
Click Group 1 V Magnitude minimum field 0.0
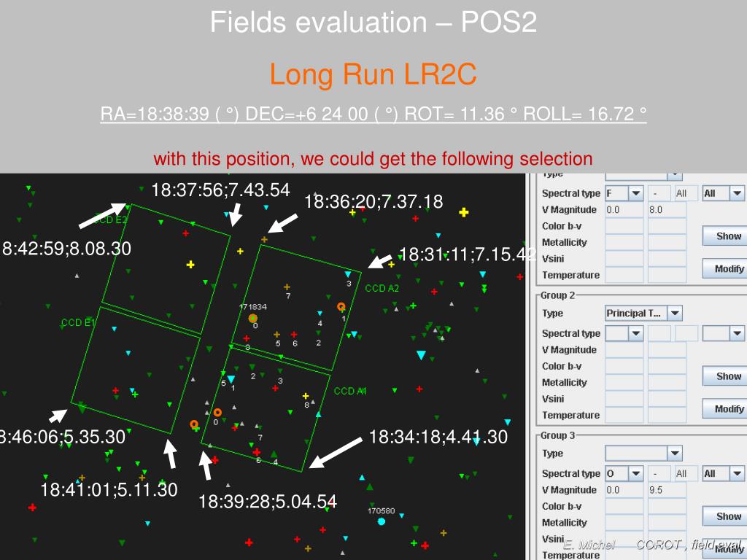624,209
